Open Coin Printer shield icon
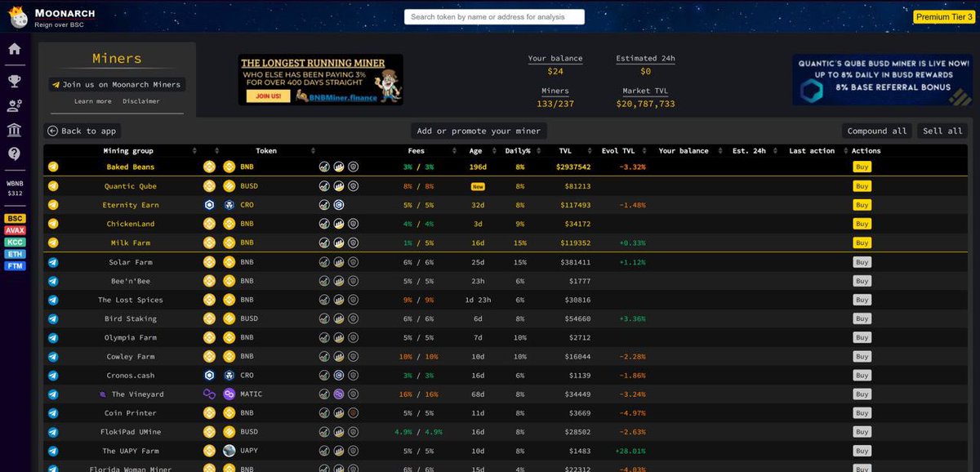980x472 pixels. coord(354,413)
